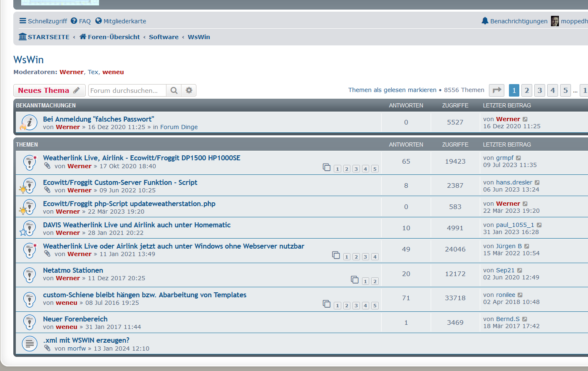The image size is (588, 371).
Task: Open advanced search gear icon
Action: (189, 90)
